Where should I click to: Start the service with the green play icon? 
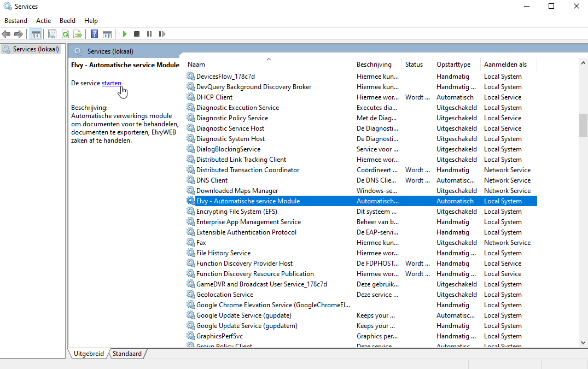125,34
